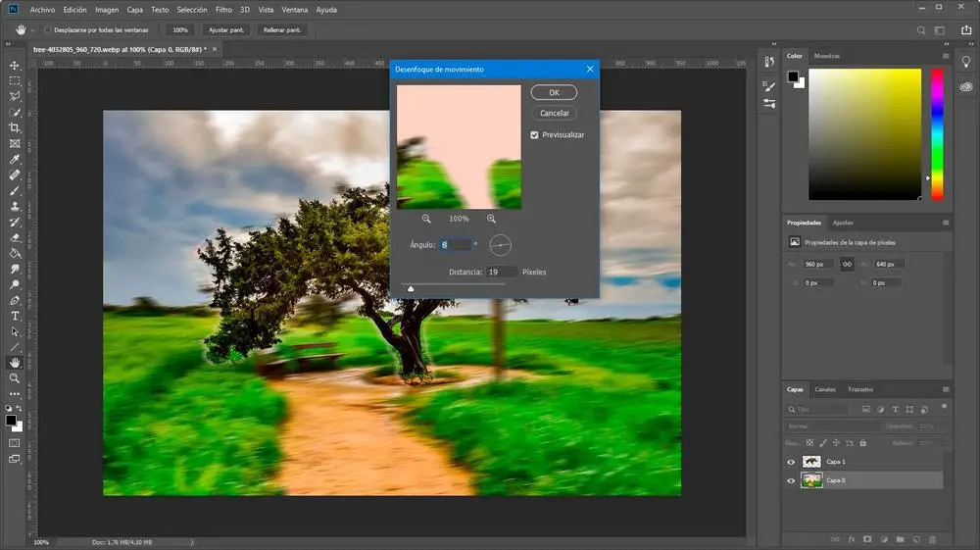980x550 pixels.
Task: Toggle the pixel layer filter icon
Action: [865, 410]
